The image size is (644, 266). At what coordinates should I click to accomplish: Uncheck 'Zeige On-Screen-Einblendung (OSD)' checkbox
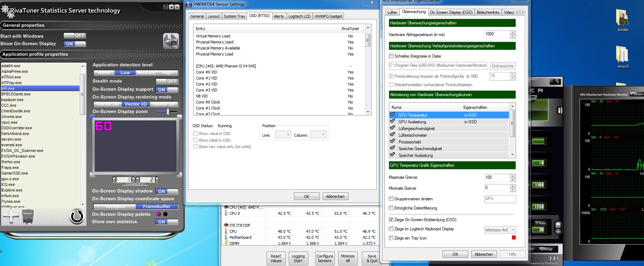[391, 219]
